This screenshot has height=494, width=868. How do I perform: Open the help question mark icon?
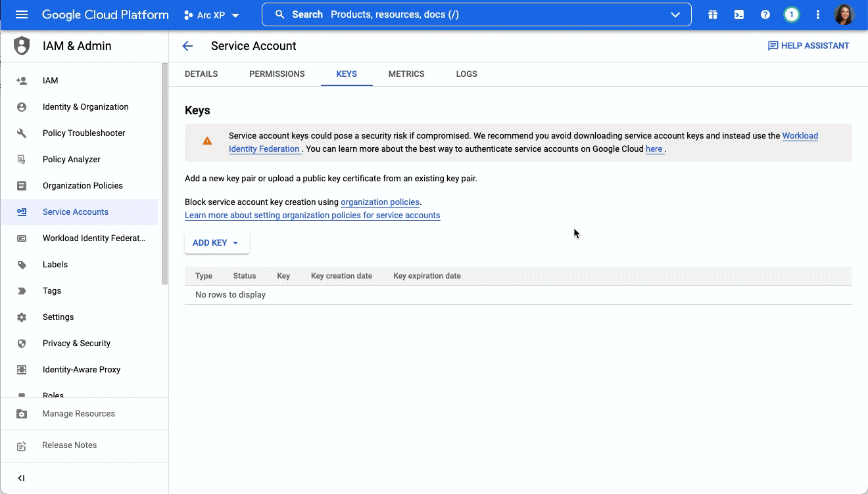click(765, 14)
